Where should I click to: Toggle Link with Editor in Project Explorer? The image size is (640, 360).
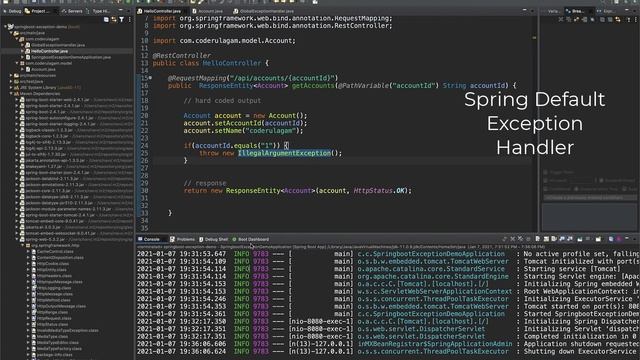[114, 19]
